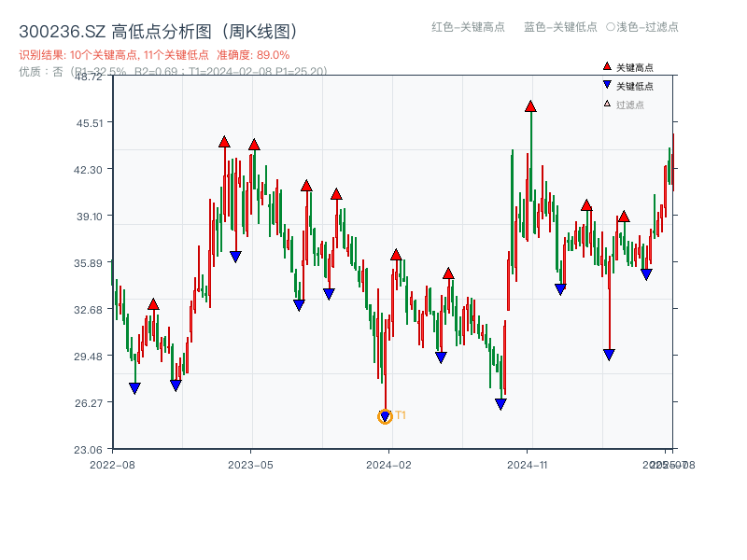Screen dimensions: 747x560
Task: Click the 23.06 y-axis label
Action: [88, 450]
